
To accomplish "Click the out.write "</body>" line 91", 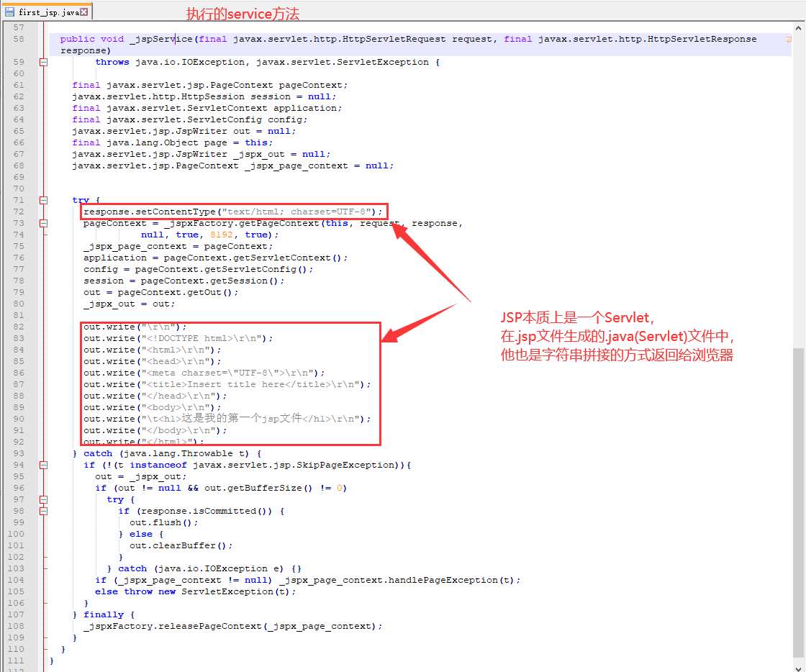I will click(x=155, y=430).
